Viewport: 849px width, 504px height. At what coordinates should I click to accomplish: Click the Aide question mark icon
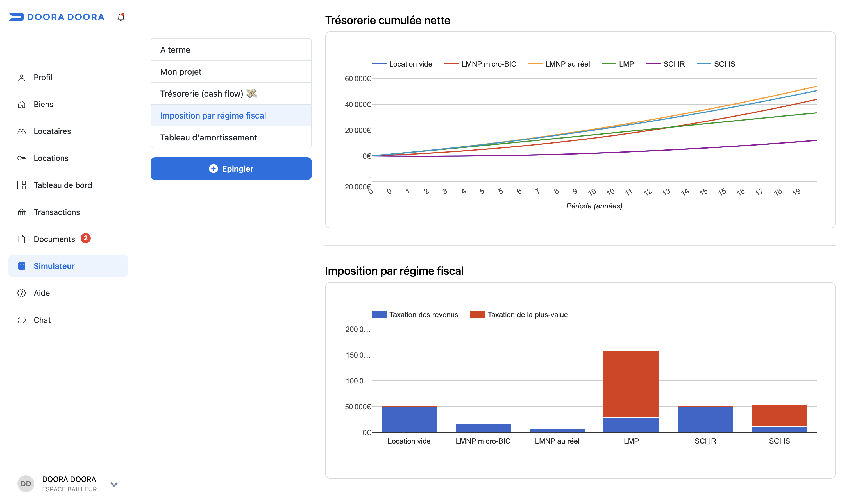pos(21,293)
